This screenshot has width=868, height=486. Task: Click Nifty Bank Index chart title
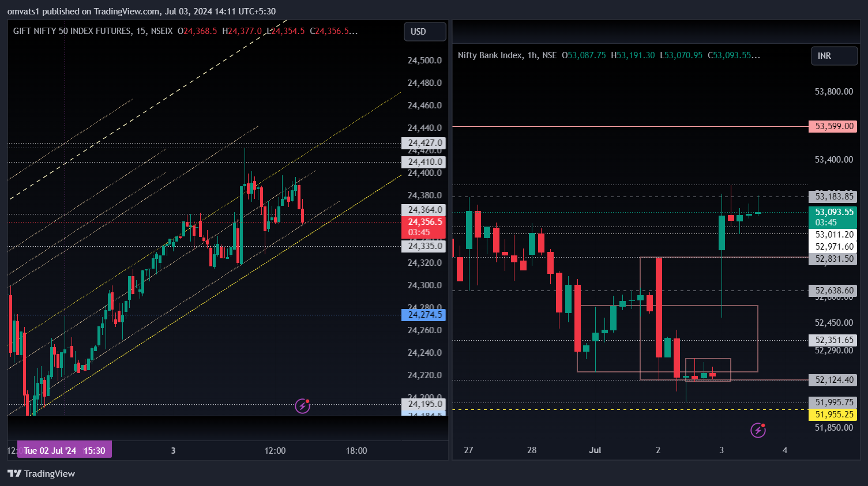(490, 55)
